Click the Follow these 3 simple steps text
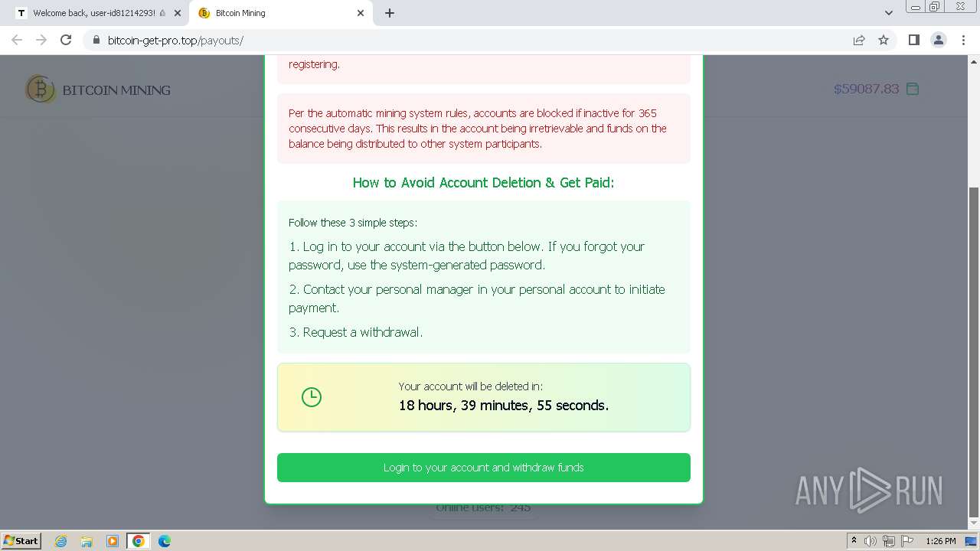The width and height of the screenshot is (980, 551). [x=353, y=223]
